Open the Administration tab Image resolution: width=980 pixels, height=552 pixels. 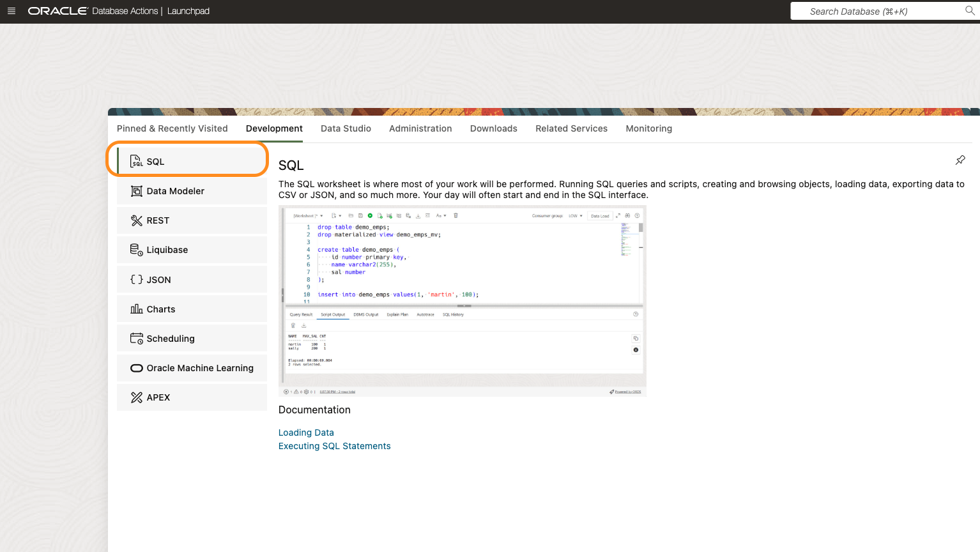[420, 128]
